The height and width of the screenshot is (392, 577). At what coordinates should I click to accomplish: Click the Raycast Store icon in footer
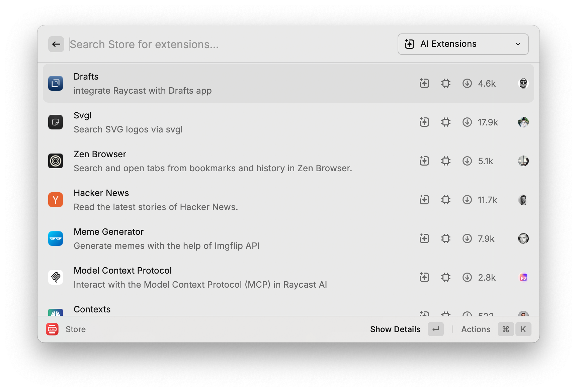pyautogui.click(x=52, y=329)
